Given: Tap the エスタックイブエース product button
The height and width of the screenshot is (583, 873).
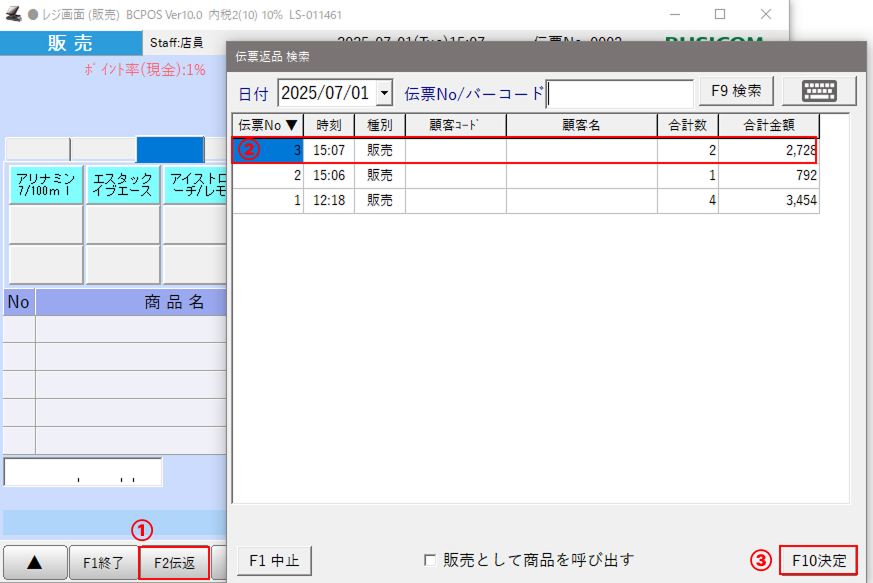Looking at the screenshot, I should point(122,185).
